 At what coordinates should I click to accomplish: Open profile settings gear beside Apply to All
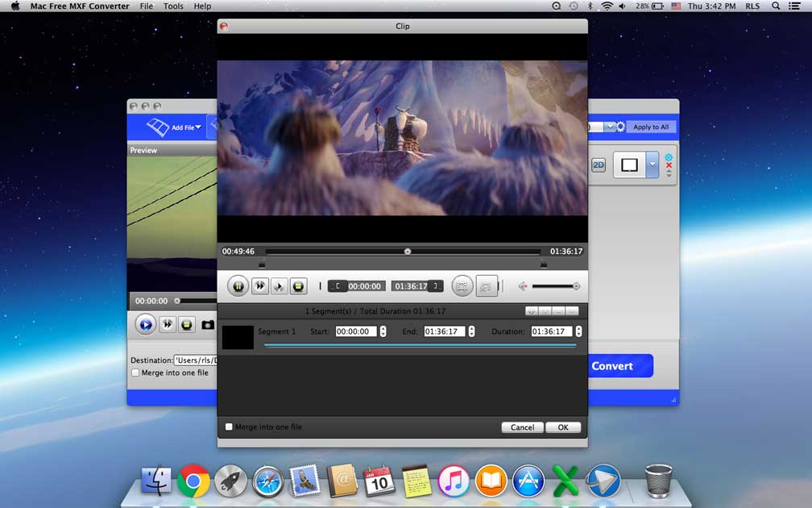click(620, 127)
